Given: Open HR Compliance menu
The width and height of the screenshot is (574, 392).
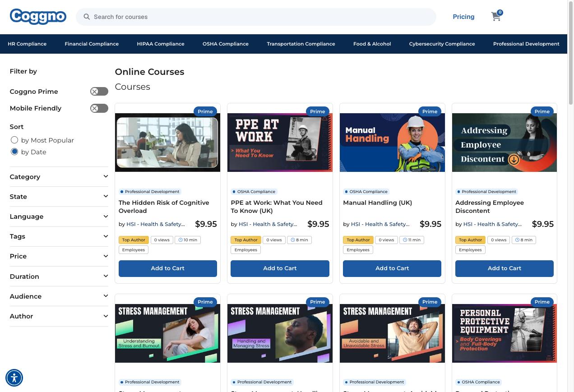Looking at the screenshot, I should pos(27,44).
